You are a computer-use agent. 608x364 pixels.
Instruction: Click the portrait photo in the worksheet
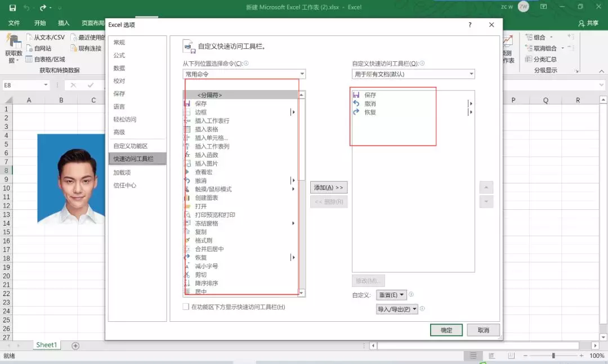coord(71,179)
